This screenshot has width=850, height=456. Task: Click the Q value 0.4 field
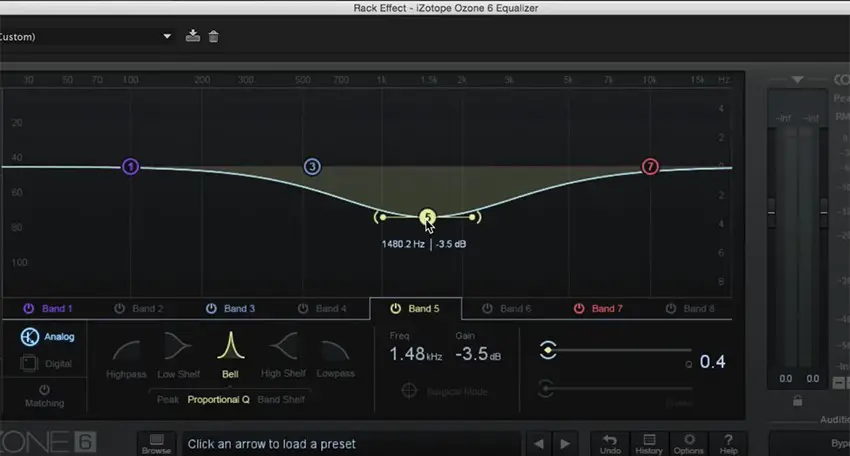[x=712, y=362]
